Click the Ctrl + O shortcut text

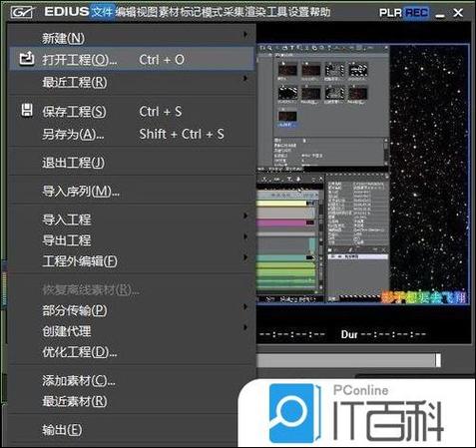162,60
